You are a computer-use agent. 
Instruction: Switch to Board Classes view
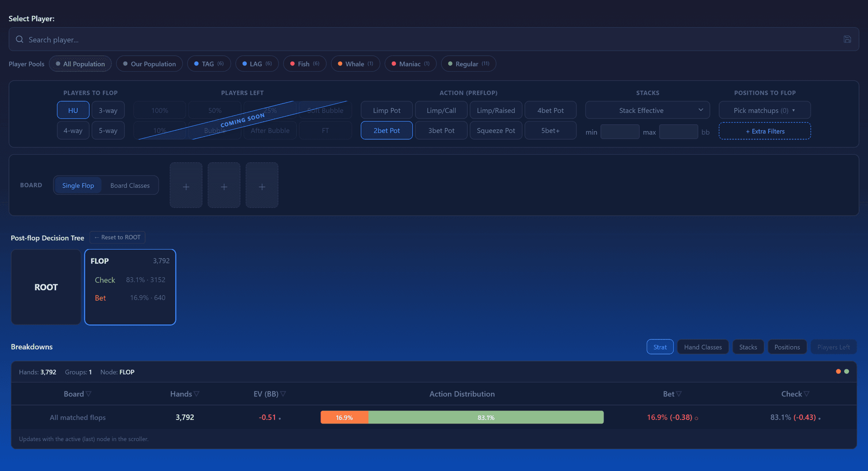[130, 185]
